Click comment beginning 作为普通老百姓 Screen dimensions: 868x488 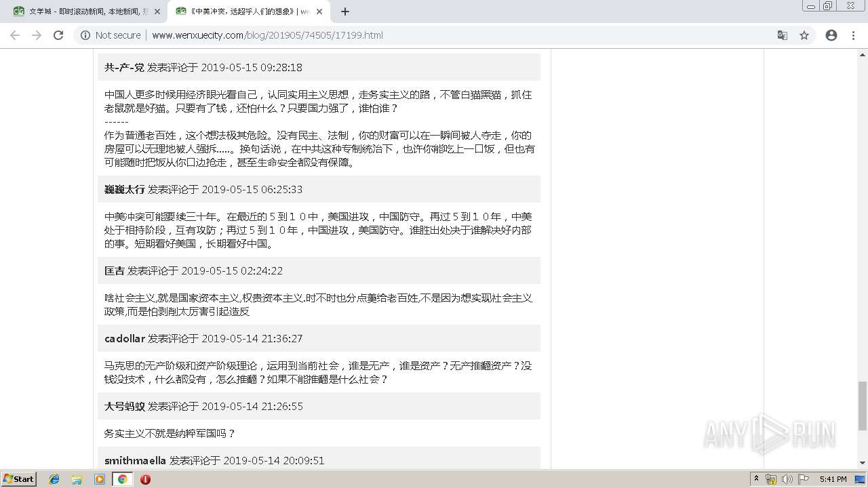coord(319,148)
